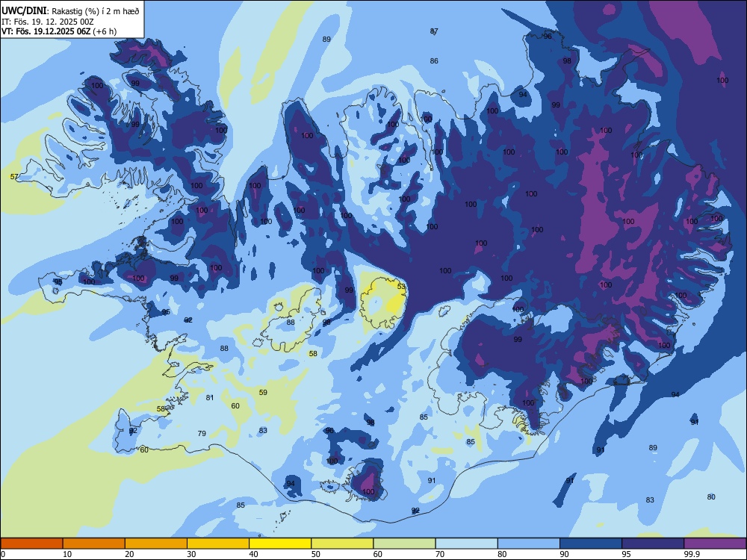The height and width of the screenshot is (560, 747).
Task: Click the lightest blue 70–80 legend swatch
Action: click(x=466, y=544)
